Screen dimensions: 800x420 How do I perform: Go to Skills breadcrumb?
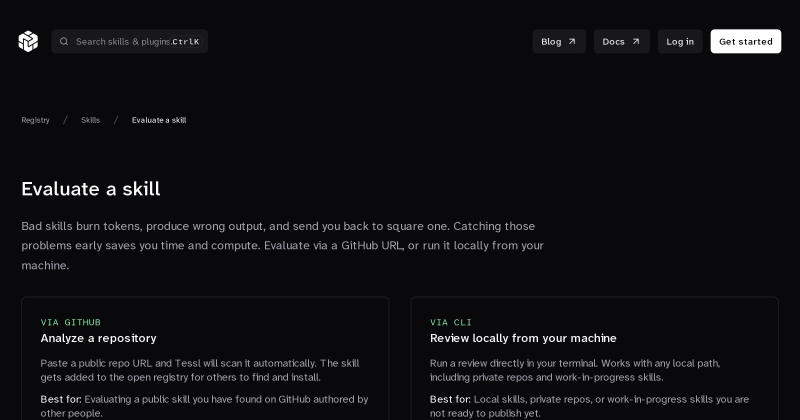click(90, 120)
